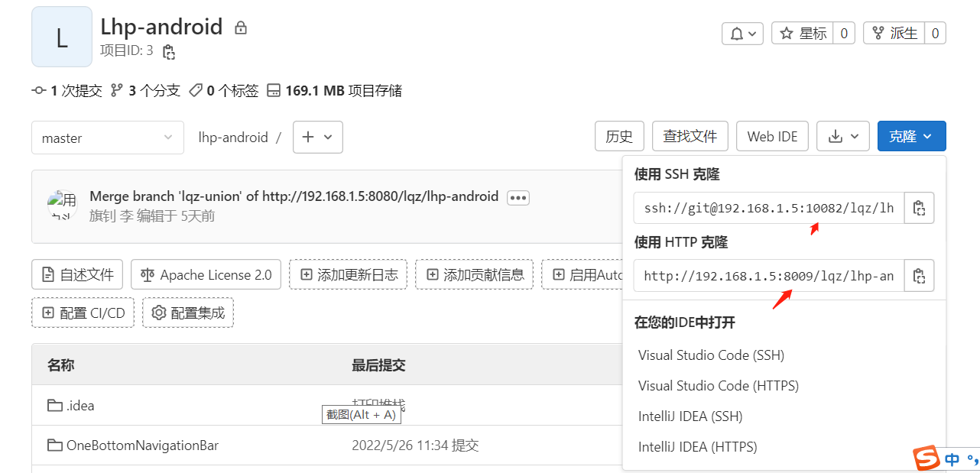Image resolution: width=980 pixels, height=473 pixels.
Task: View the Apache License 2.0 file
Action: tap(206, 275)
